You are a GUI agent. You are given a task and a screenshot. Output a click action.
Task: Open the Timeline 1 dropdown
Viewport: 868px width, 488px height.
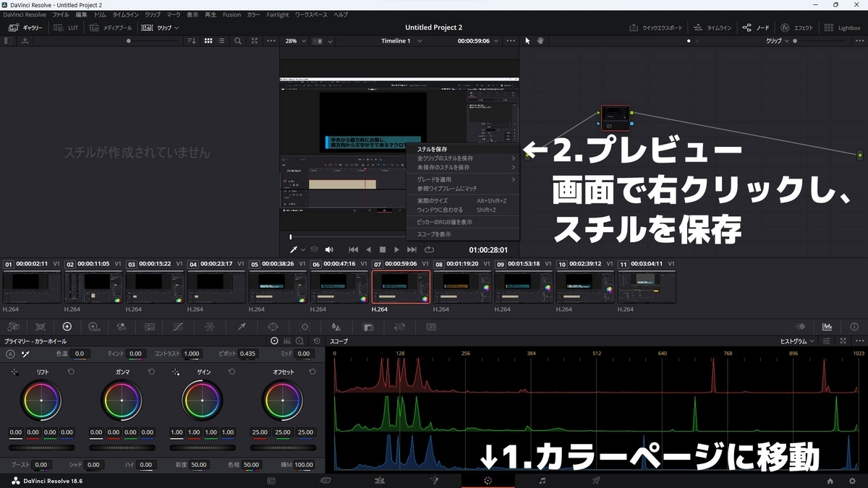[x=400, y=41]
